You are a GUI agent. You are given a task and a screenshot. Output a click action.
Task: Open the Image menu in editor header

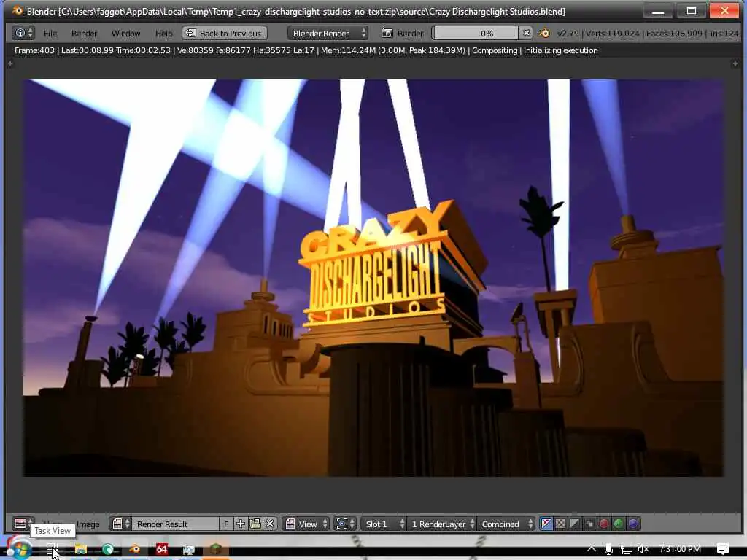coord(88,524)
